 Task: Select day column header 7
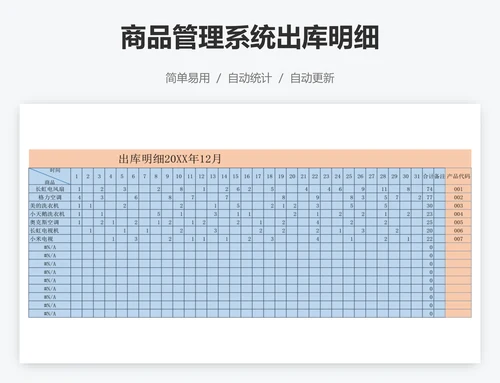pos(145,176)
